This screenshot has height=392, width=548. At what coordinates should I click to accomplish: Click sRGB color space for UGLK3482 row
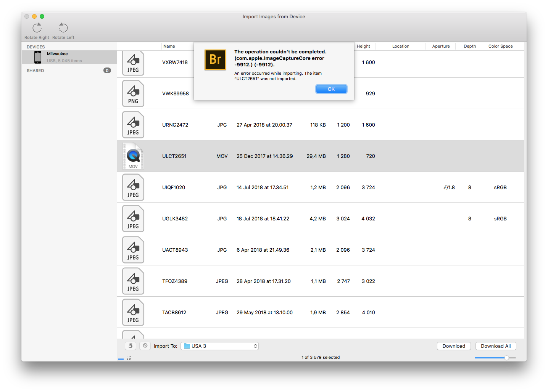click(x=500, y=218)
